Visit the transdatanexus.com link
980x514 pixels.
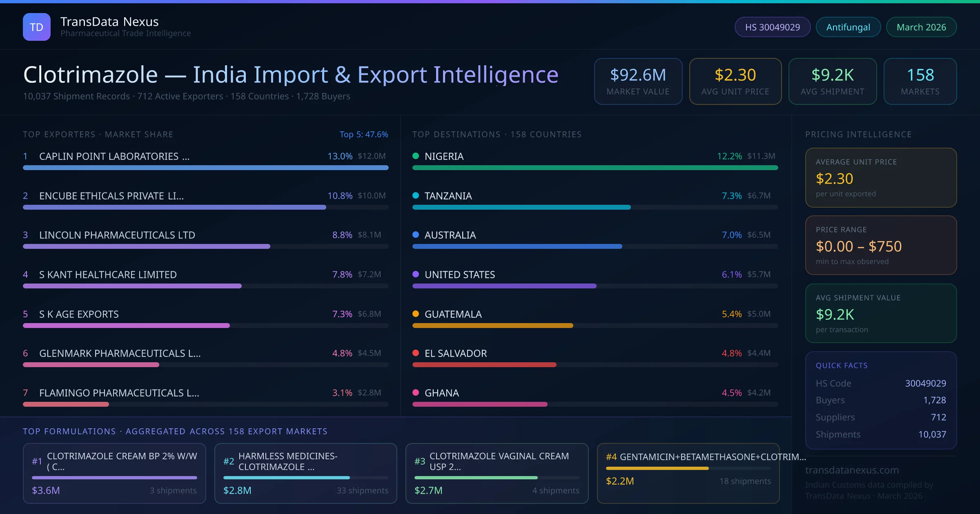point(852,470)
